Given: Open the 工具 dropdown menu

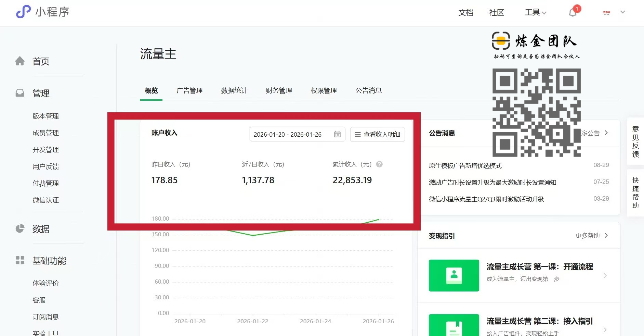Looking at the screenshot, I should (x=536, y=13).
